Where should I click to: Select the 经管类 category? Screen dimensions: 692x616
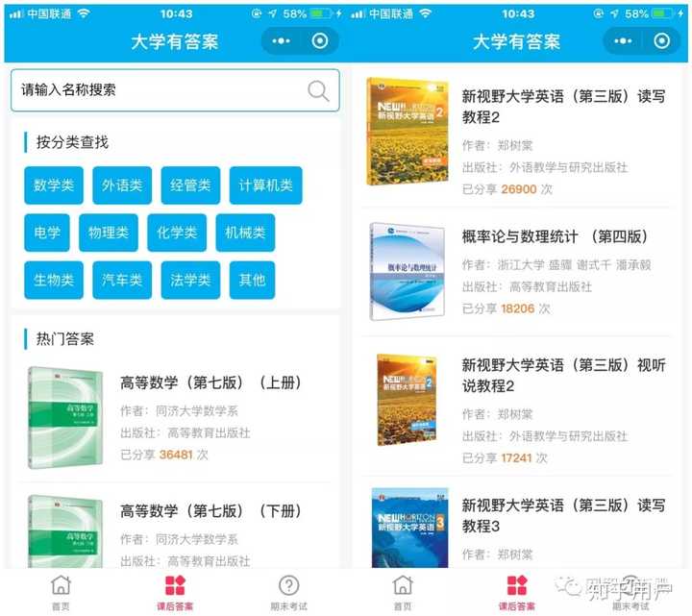[190, 185]
